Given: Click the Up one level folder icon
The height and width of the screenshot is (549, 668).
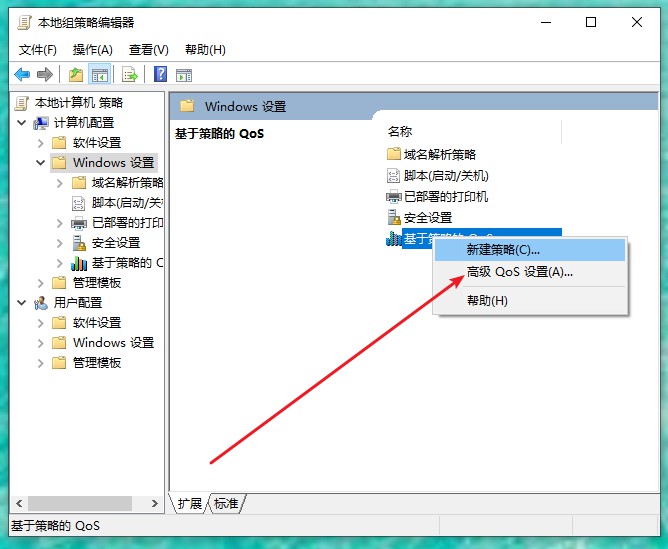Looking at the screenshot, I should click(76, 74).
